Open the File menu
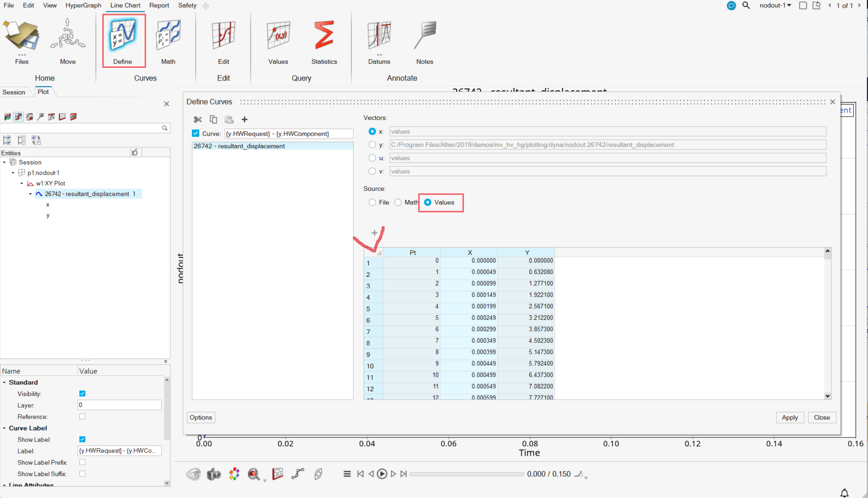Viewport: 868px width, 498px height. point(8,5)
